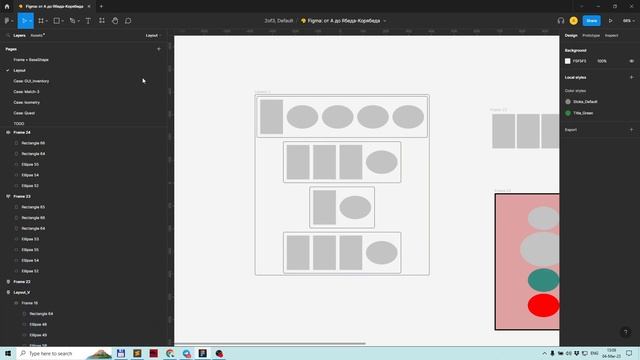Image resolution: width=640 pixels, height=360 pixels.
Task: Select the teal ellipse on canvas
Action: click(x=543, y=280)
